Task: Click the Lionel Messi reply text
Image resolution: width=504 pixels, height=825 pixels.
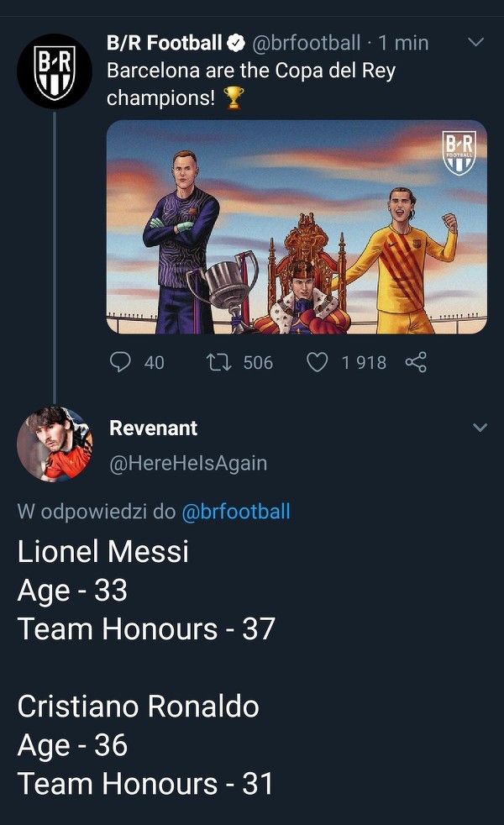Action: pos(103,552)
